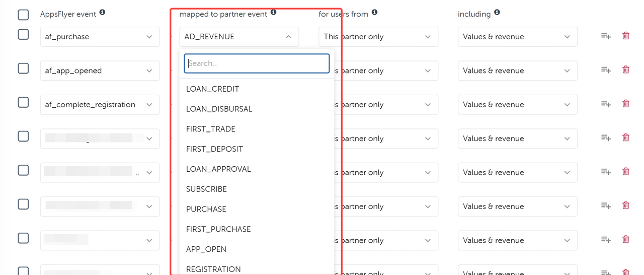Click add-row icon beside af_complete_registration

[606, 104]
